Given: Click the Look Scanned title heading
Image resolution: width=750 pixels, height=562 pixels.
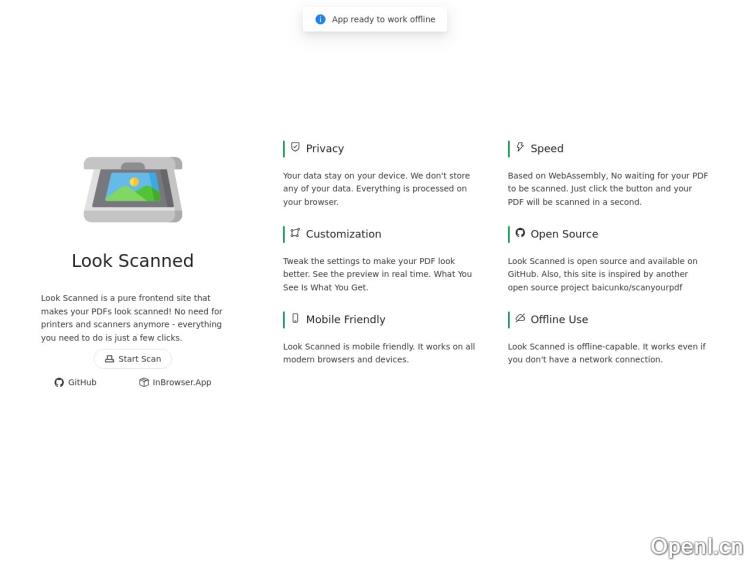Looking at the screenshot, I should [x=132, y=261].
